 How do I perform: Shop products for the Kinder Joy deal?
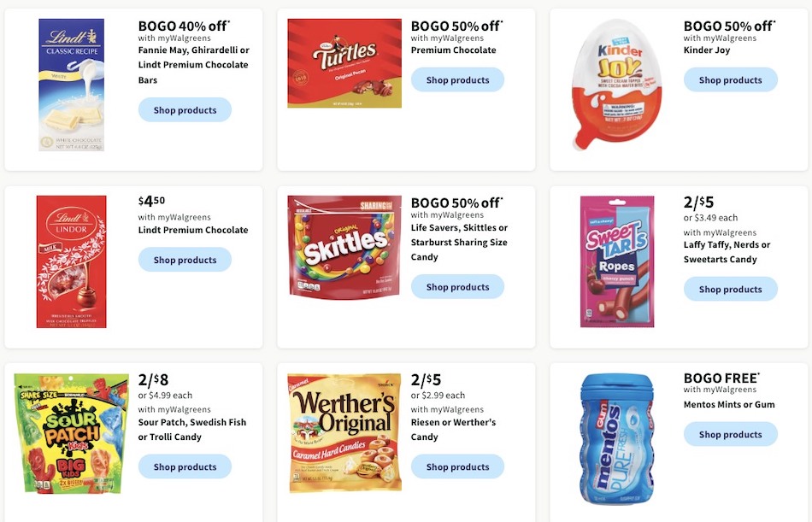(x=731, y=79)
